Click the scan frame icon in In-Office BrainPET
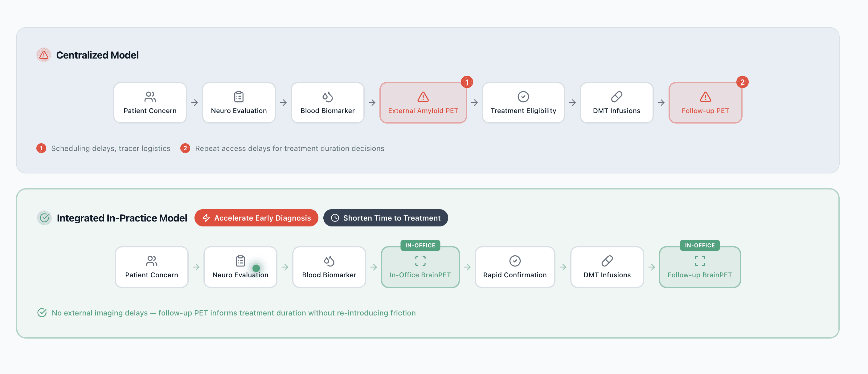The image size is (868, 374). click(420, 261)
